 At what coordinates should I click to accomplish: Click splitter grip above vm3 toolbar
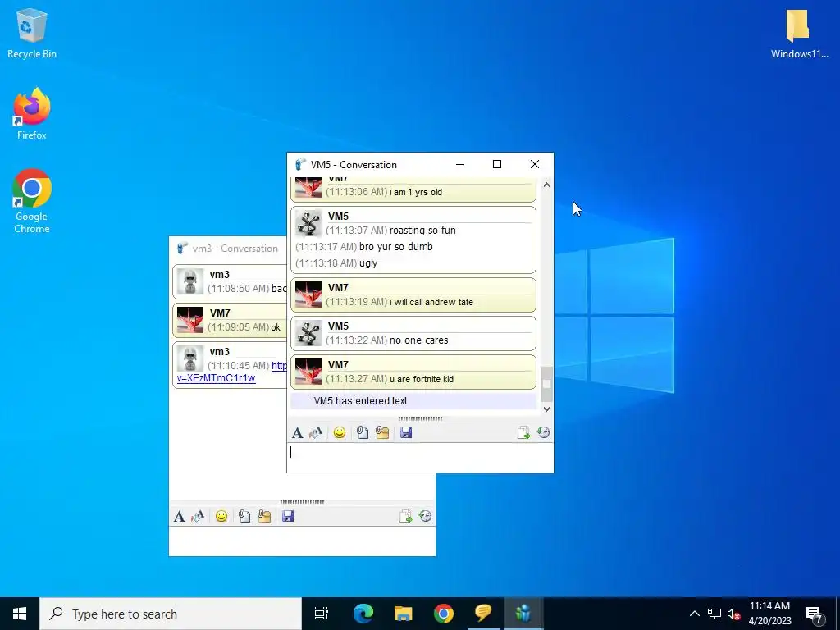click(x=302, y=502)
